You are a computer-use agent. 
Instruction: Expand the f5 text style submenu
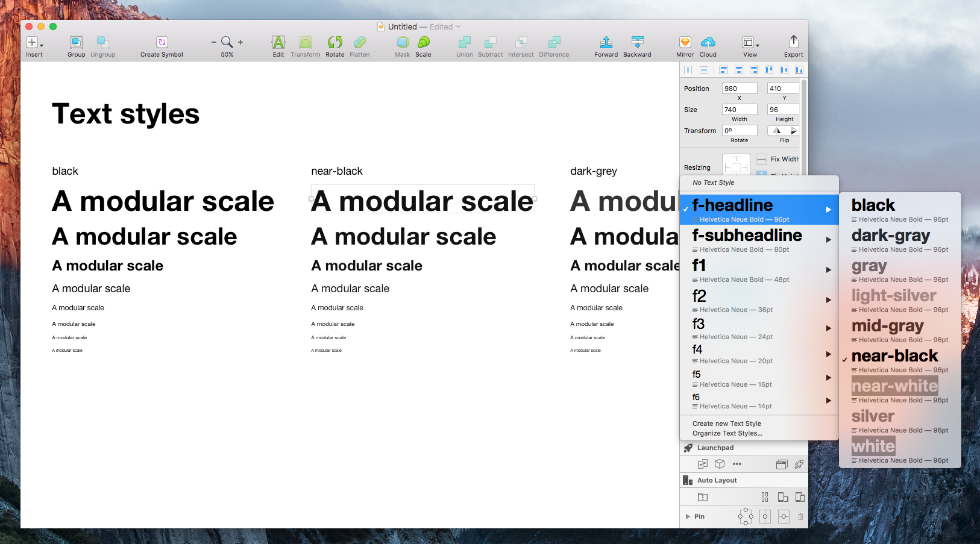tap(829, 378)
